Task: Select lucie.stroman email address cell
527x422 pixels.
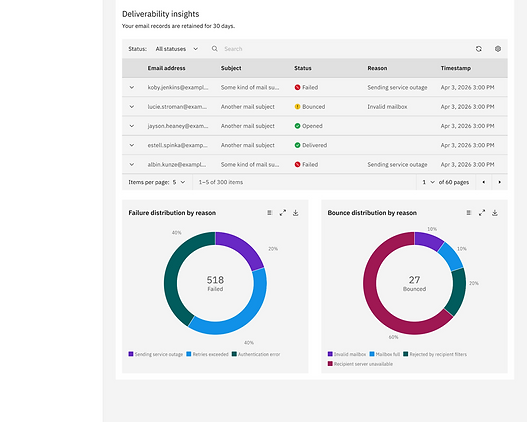Action: pyautogui.click(x=177, y=107)
